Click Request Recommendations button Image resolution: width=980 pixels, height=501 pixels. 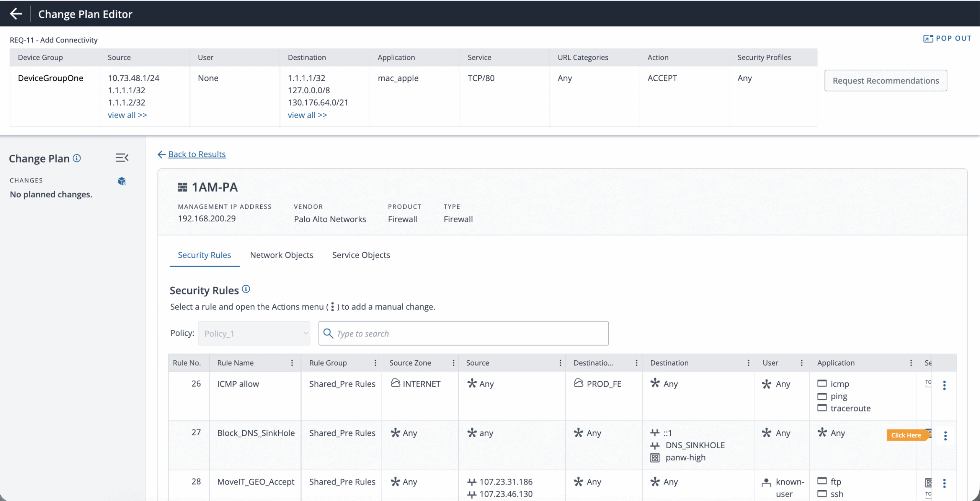coord(885,81)
